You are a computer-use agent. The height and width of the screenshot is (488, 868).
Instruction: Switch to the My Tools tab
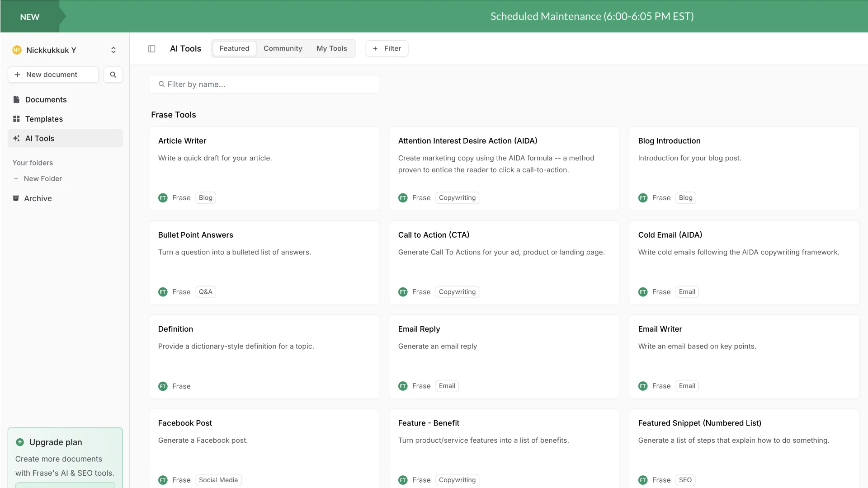point(331,48)
